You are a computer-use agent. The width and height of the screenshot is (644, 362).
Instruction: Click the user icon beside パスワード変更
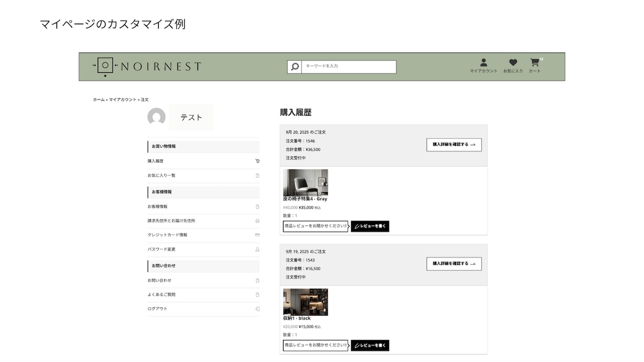click(x=258, y=249)
